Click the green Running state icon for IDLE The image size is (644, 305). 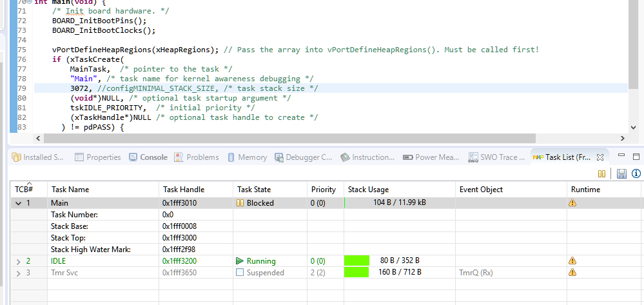tap(240, 261)
